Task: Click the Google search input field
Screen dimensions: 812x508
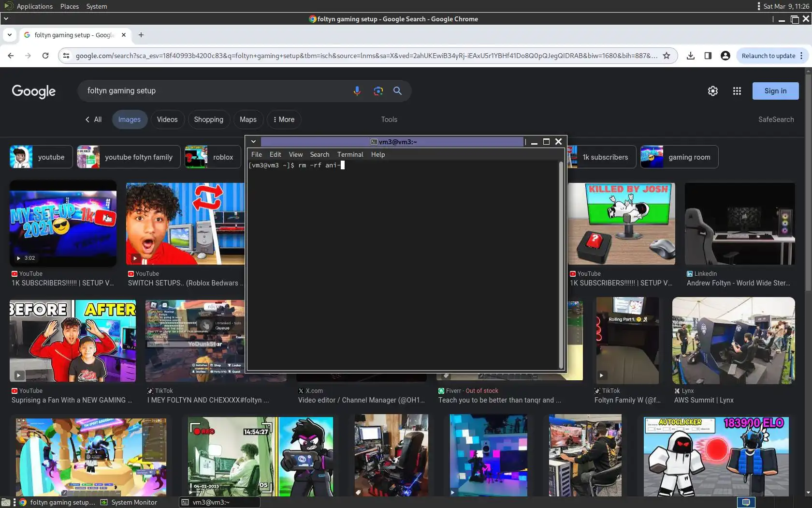Action: tap(215, 91)
